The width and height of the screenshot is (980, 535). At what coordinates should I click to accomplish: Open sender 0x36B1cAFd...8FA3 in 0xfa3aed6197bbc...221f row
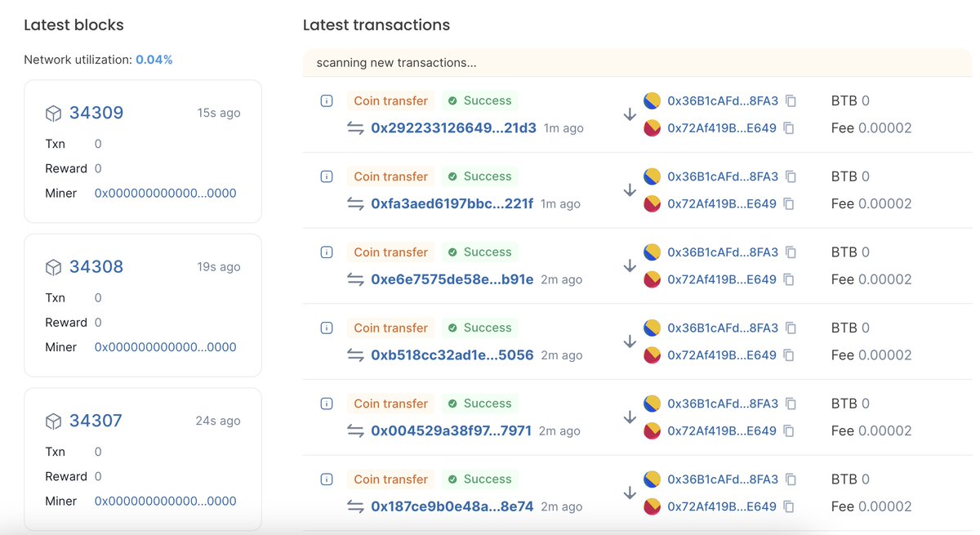723,176
